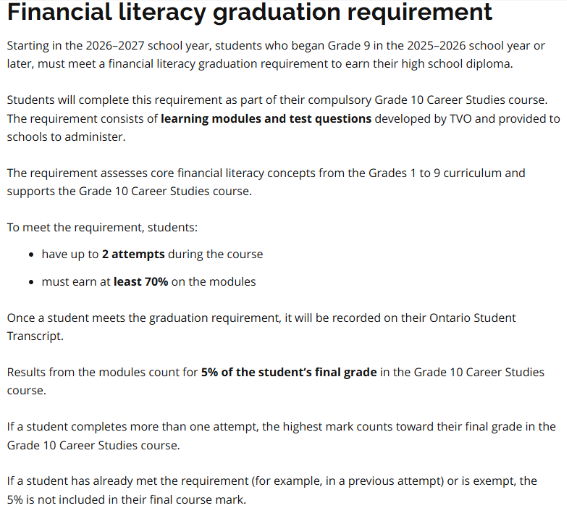This screenshot has width=567, height=510.
Task: Click the words Grades 1 to 9 curriculum
Action: coord(435,173)
